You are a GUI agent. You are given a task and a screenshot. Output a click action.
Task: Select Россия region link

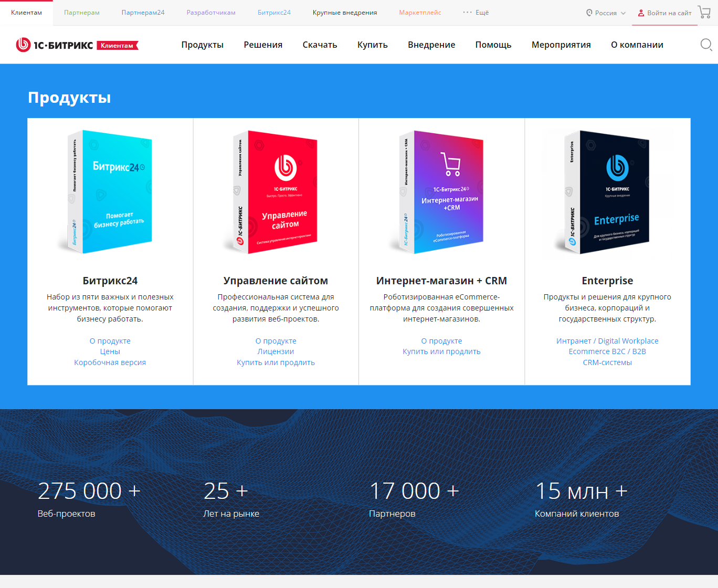[x=606, y=13]
